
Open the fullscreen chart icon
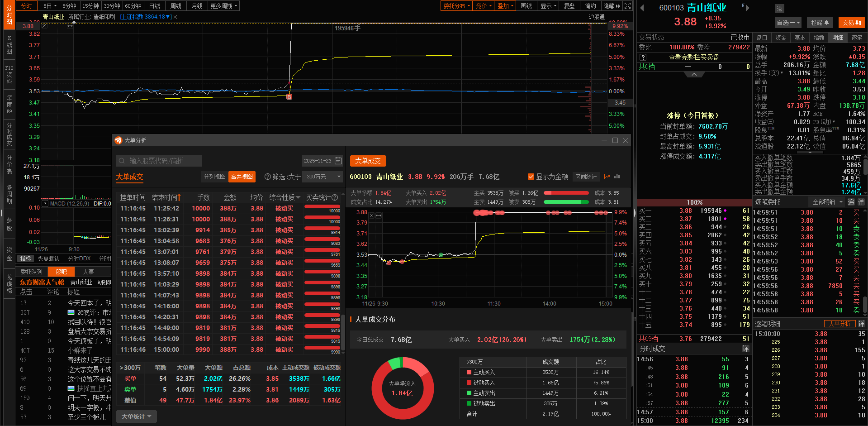coord(627,6)
